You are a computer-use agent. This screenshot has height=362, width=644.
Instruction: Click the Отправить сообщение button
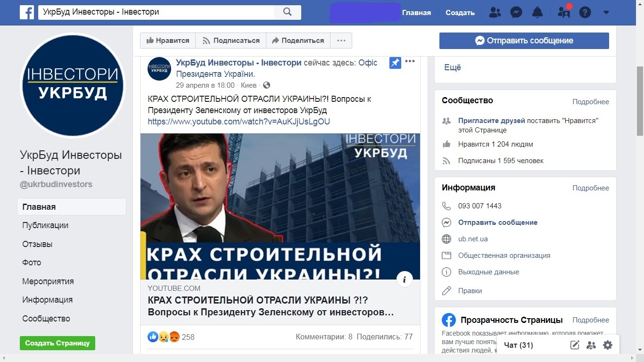[x=524, y=41]
